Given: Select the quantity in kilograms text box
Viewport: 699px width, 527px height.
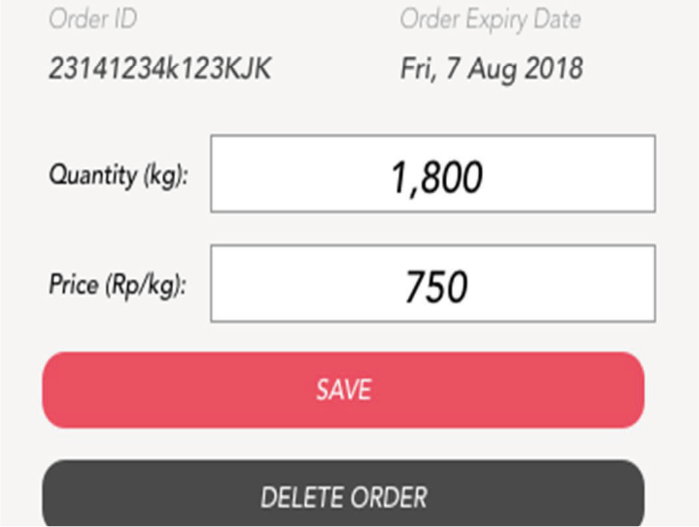Looking at the screenshot, I should coord(432,174).
